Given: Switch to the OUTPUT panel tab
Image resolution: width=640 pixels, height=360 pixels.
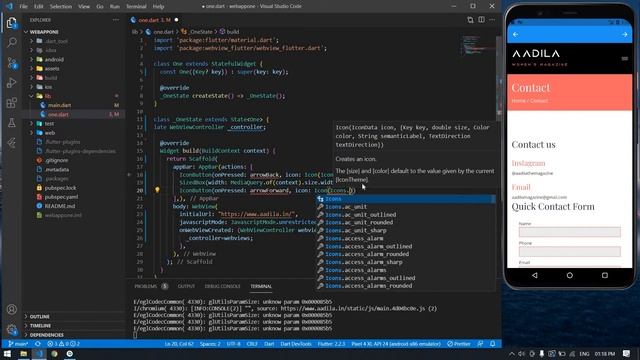Looking at the screenshot, I should (x=186, y=287).
